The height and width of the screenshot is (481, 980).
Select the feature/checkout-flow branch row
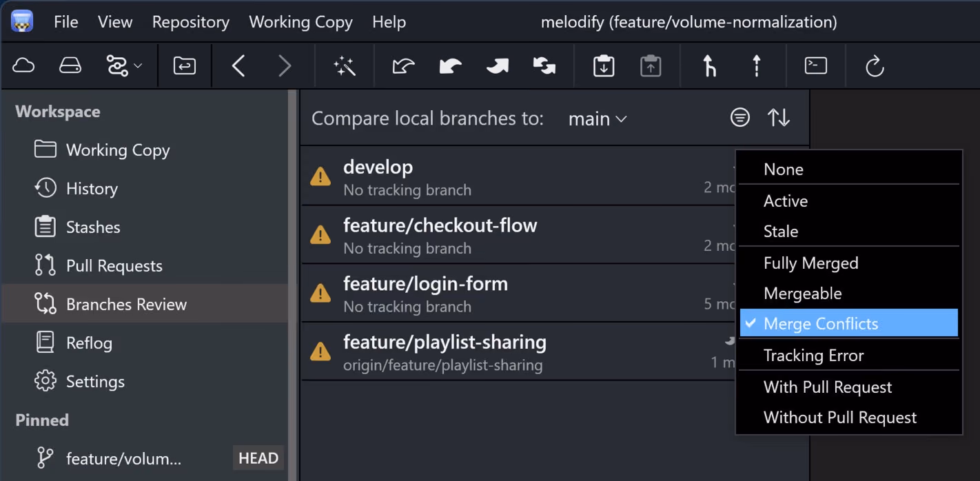(518, 235)
